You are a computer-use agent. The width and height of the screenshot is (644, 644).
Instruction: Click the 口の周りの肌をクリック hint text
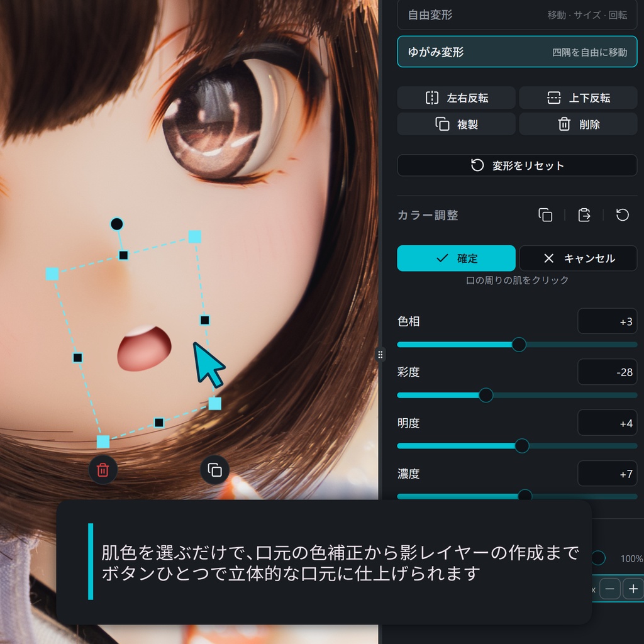(517, 280)
